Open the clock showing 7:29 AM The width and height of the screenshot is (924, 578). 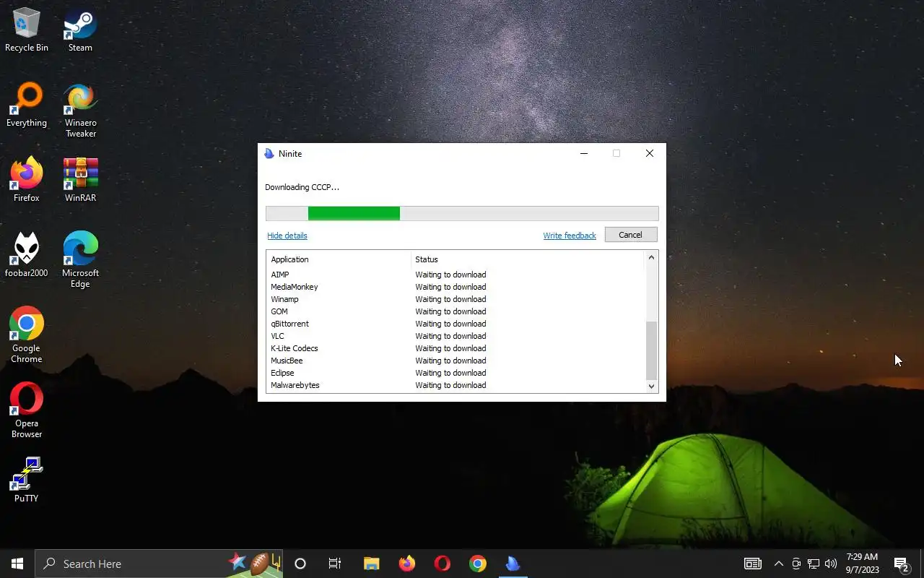tap(862, 564)
